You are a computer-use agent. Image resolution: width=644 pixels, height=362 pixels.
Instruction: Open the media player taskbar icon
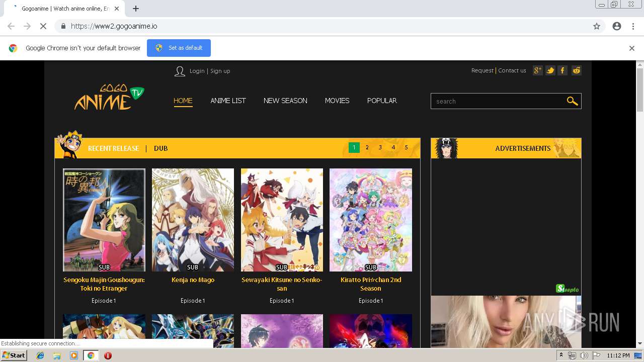pyautogui.click(x=74, y=355)
